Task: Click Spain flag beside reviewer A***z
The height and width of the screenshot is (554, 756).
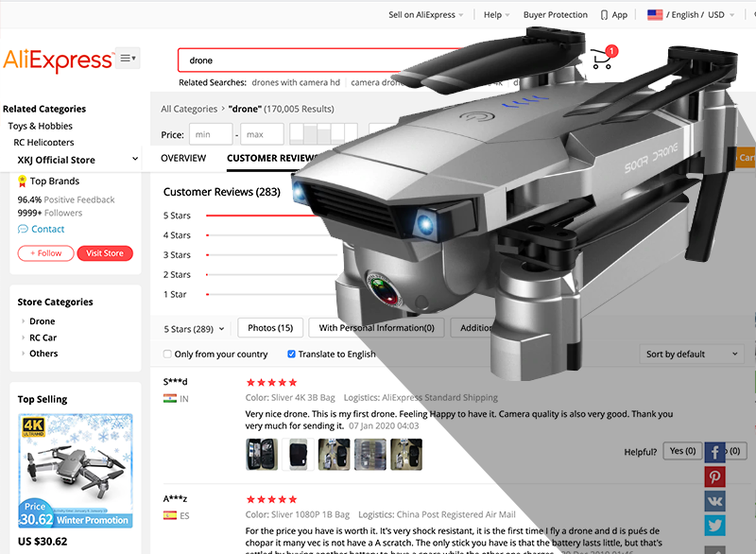Action: (x=170, y=515)
